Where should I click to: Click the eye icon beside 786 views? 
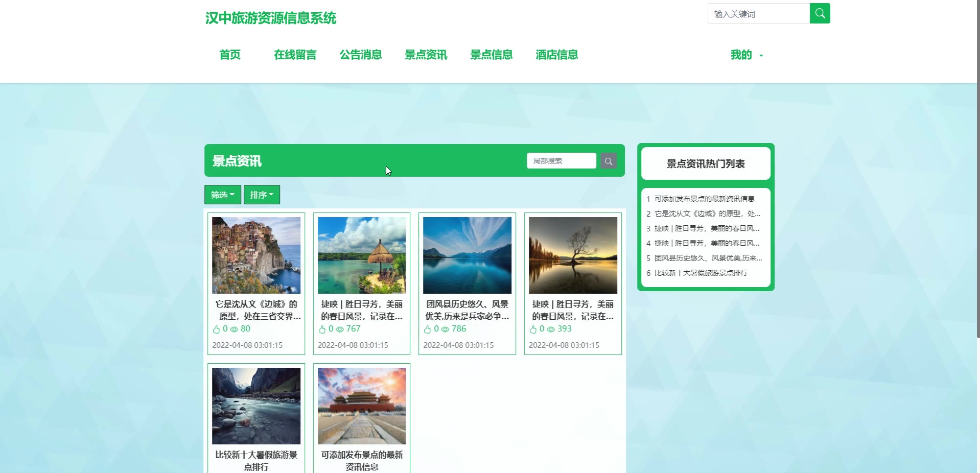tap(445, 329)
